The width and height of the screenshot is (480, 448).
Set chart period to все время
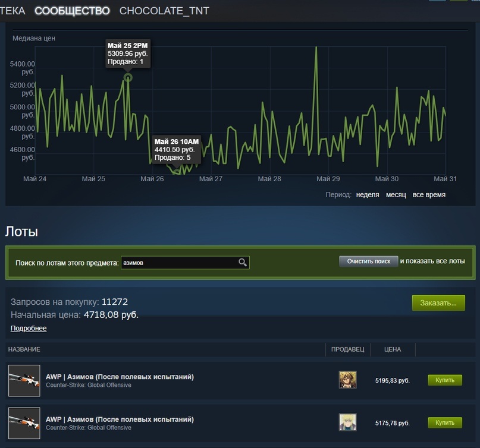429,195
